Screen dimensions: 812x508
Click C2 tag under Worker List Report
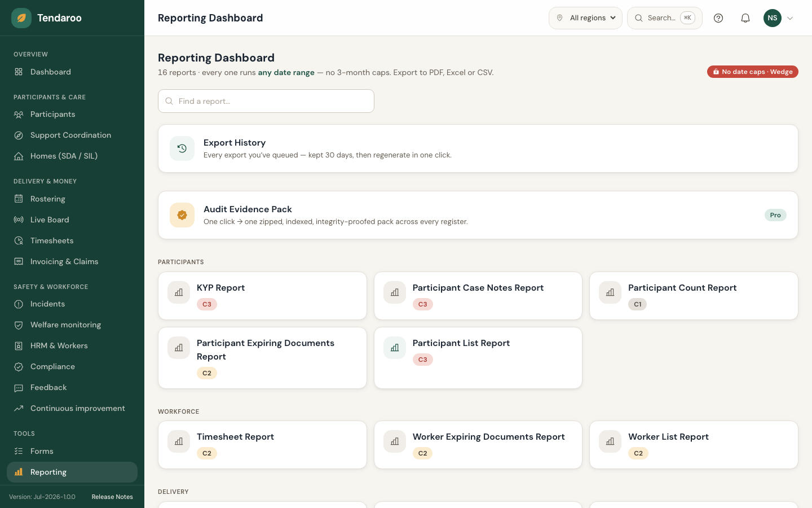tap(638, 453)
